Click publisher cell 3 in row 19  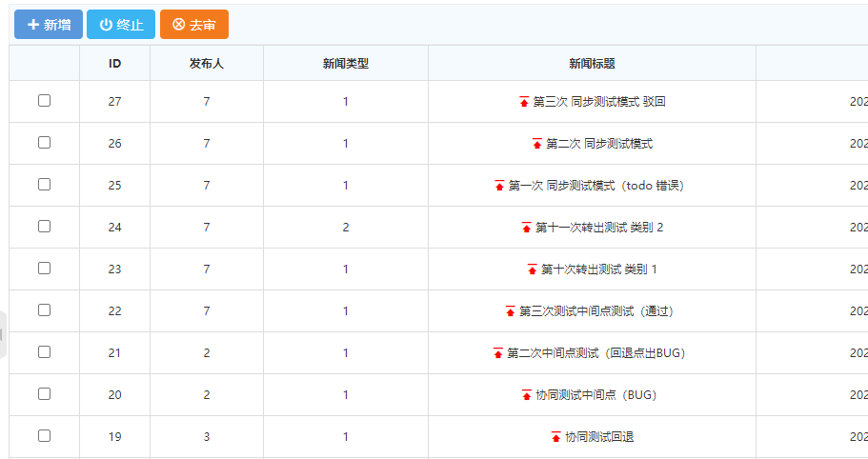tap(207, 437)
